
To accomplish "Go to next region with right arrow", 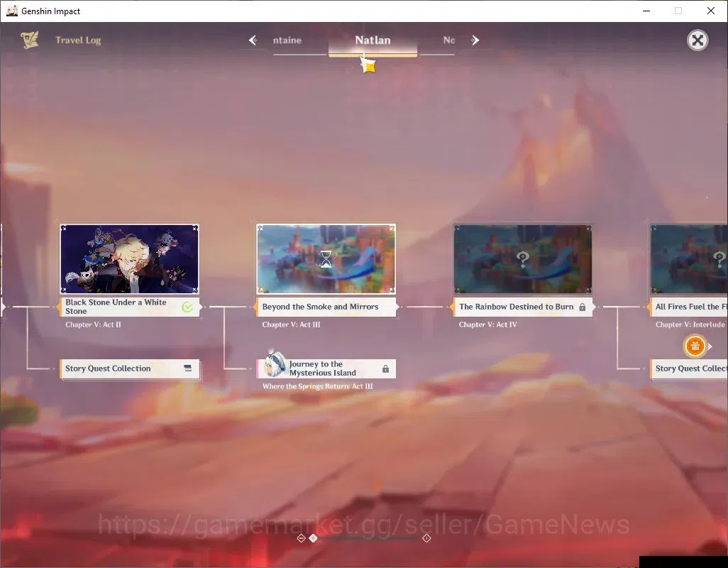I will click(x=475, y=40).
